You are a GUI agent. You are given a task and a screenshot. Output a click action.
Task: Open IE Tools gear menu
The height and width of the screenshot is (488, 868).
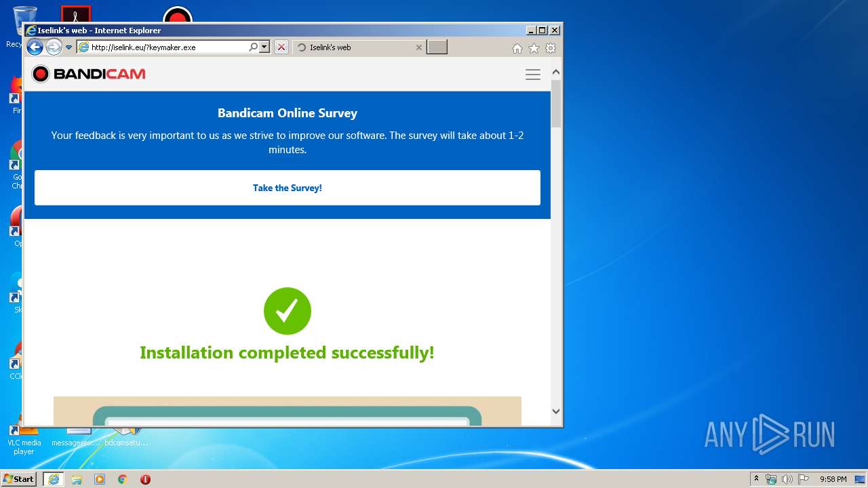tap(551, 48)
